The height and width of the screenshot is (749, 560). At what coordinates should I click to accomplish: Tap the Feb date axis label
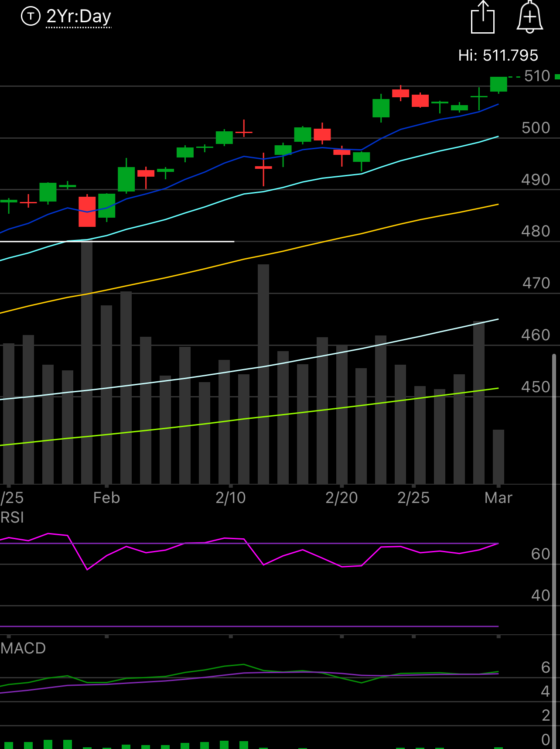tap(106, 498)
